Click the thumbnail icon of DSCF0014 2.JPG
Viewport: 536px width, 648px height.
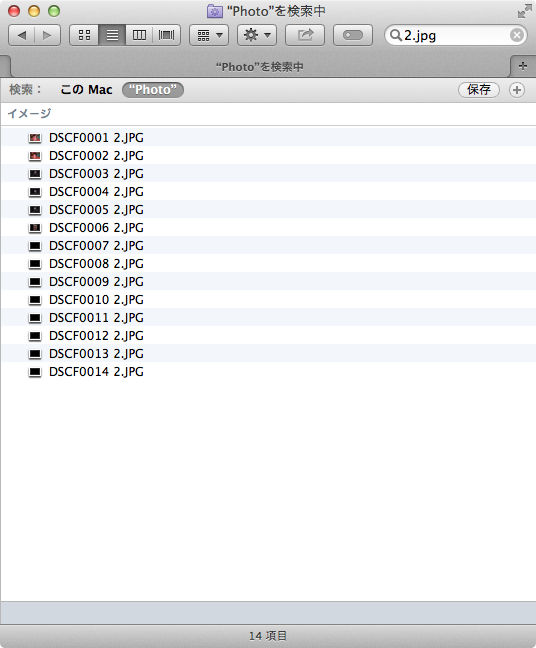[35, 372]
